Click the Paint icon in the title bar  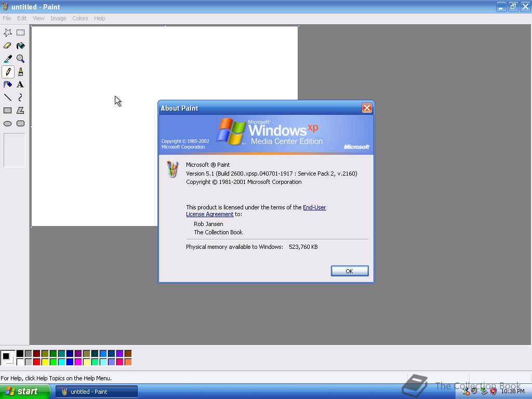(5, 6)
